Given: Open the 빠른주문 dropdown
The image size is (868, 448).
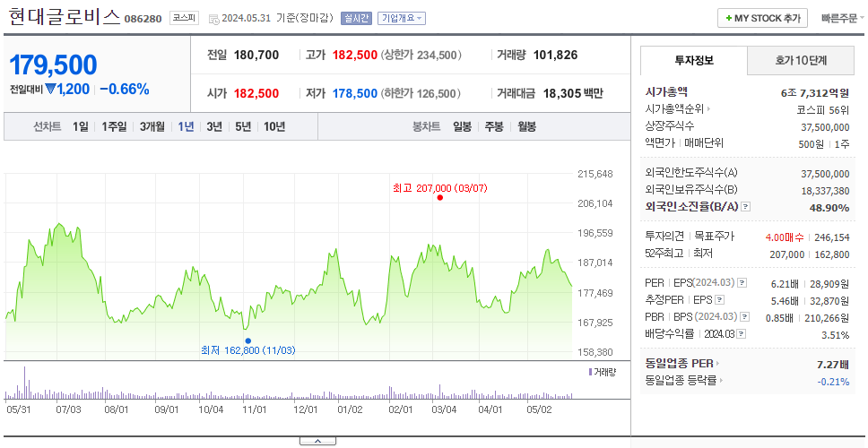Looking at the screenshot, I should point(843,18).
